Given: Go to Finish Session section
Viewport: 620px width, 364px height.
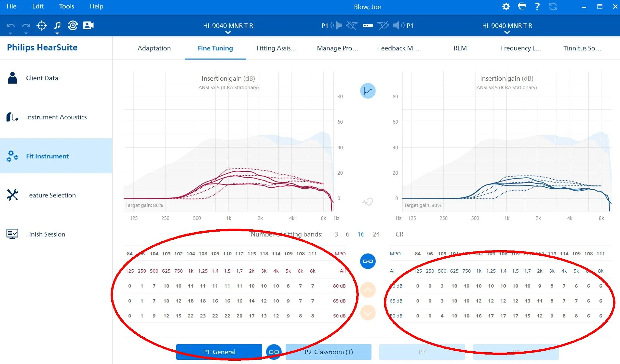Looking at the screenshot, I should tap(56, 234).
